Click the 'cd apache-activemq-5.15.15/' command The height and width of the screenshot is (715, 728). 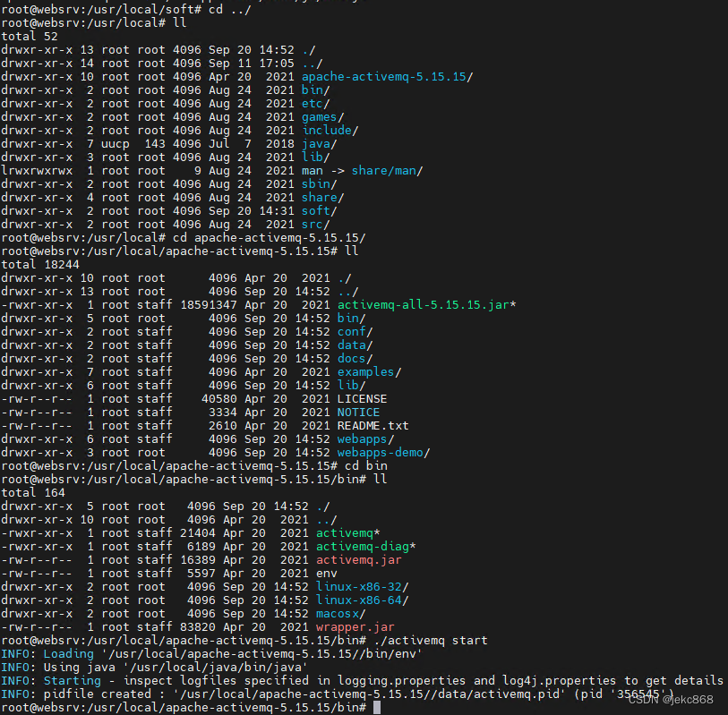(x=270, y=238)
